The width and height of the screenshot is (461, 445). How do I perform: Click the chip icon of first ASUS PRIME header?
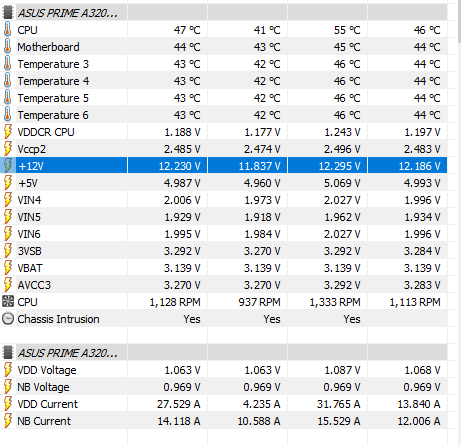pos(7,13)
